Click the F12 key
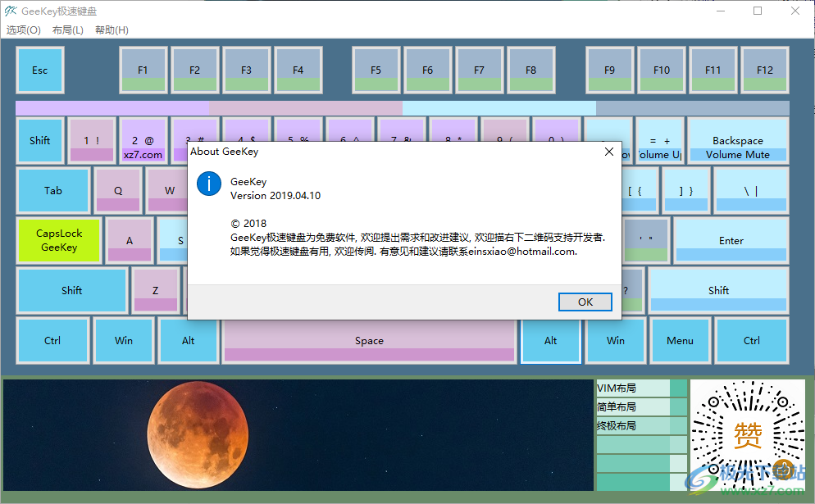This screenshot has width=815, height=504. 765,70
